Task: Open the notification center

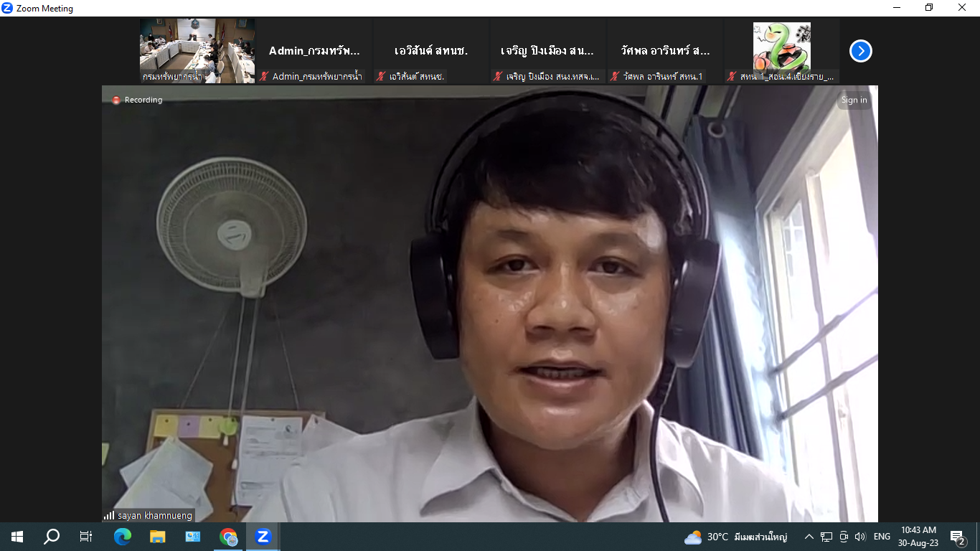Action: click(957, 537)
